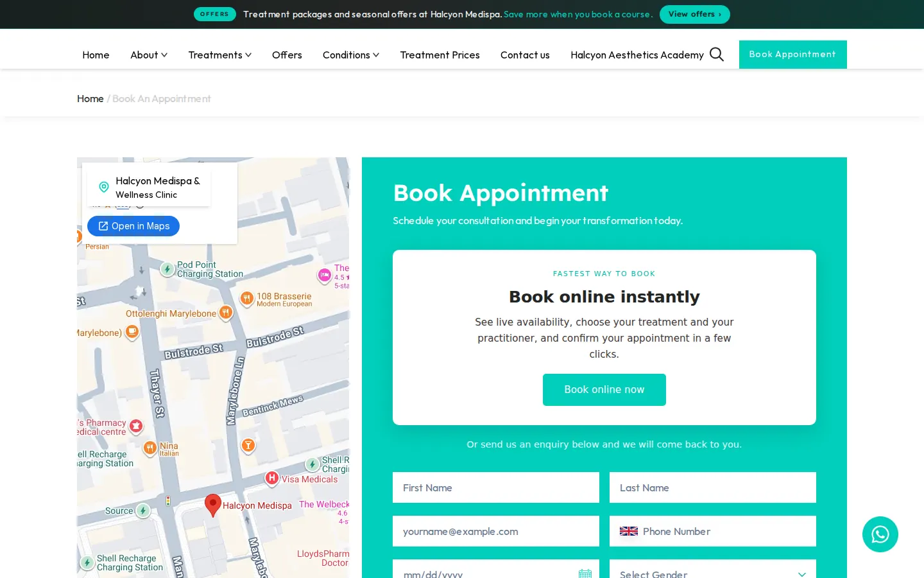Click the LloydsPharmacy Doctor map label
Image resolution: width=924 pixels, height=578 pixels.
coord(323,558)
